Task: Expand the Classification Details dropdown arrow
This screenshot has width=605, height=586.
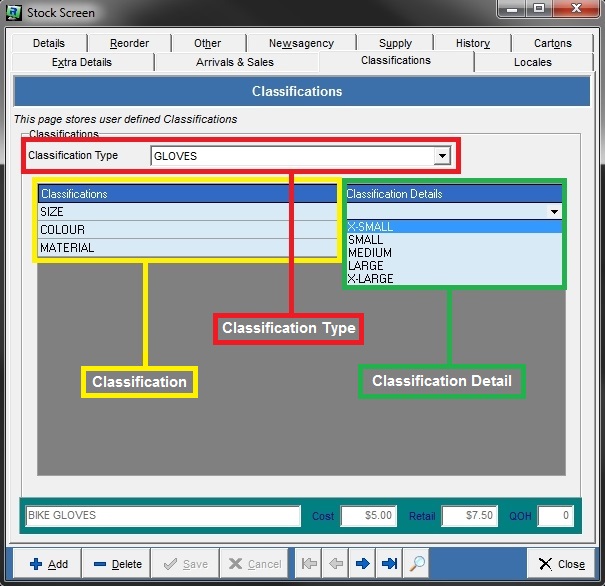Action: [x=553, y=212]
